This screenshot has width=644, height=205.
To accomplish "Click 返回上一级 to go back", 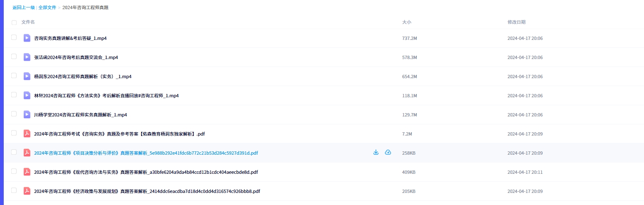I will 23,7.
